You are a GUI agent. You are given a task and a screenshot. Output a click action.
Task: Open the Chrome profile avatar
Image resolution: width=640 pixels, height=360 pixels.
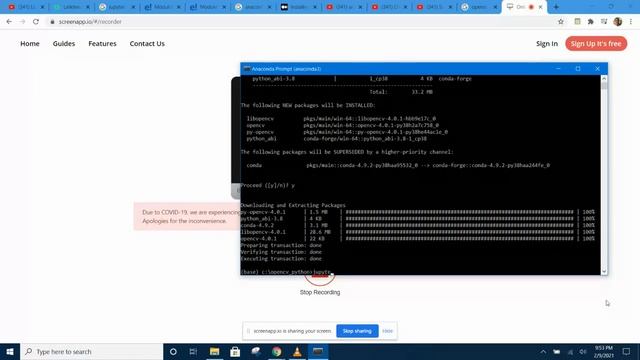tap(618, 22)
